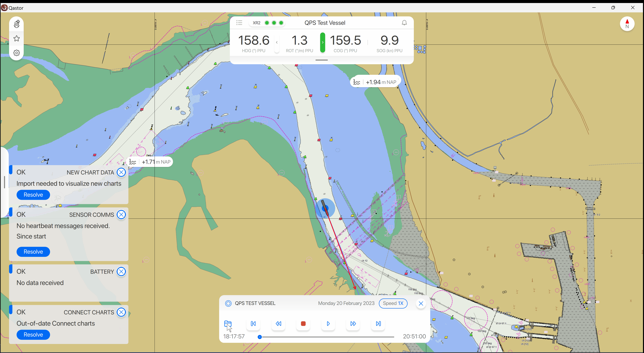644x353 pixels.
Task: Open the notifications bell icon
Action: 404,23
